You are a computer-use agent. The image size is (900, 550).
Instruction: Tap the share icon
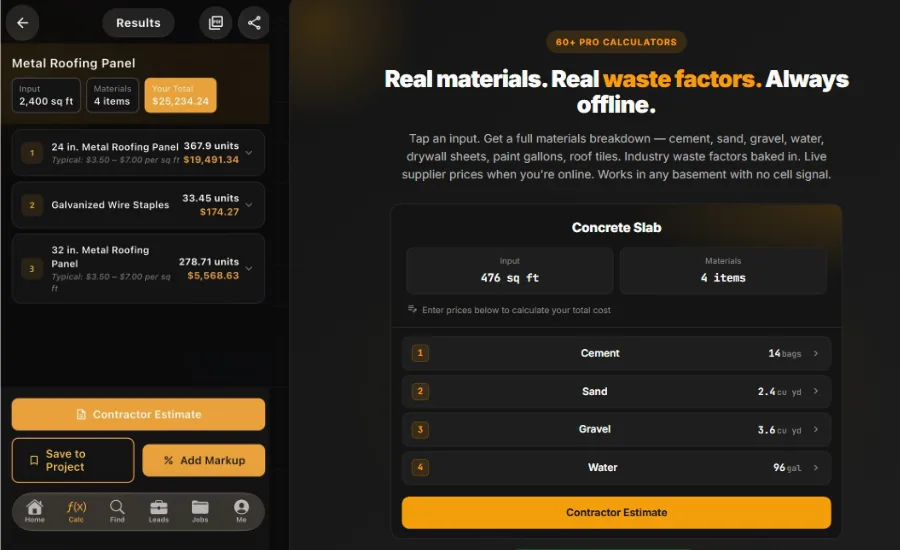pyautogui.click(x=254, y=23)
